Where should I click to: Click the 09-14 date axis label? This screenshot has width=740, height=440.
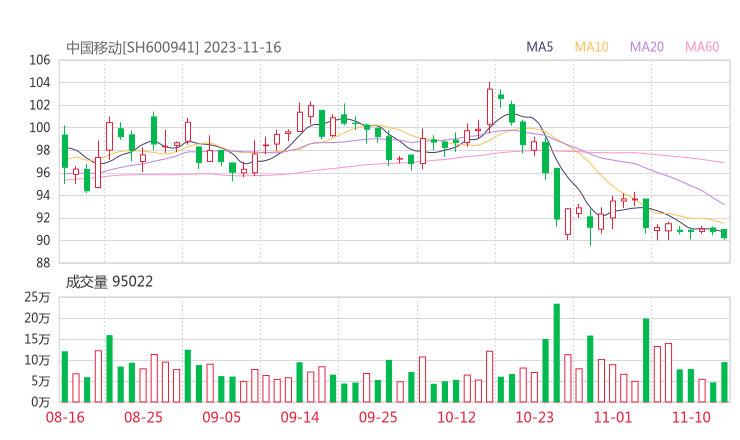(x=300, y=417)
